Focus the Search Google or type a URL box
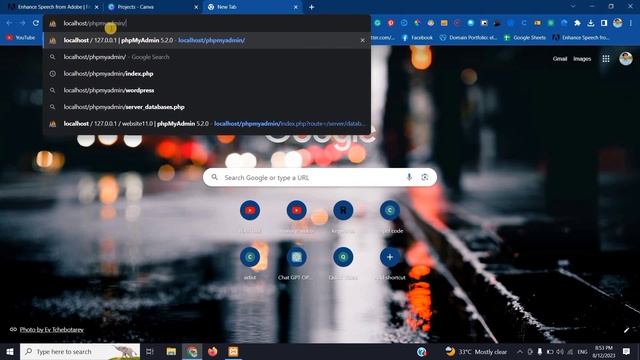 tap(320, 177)
